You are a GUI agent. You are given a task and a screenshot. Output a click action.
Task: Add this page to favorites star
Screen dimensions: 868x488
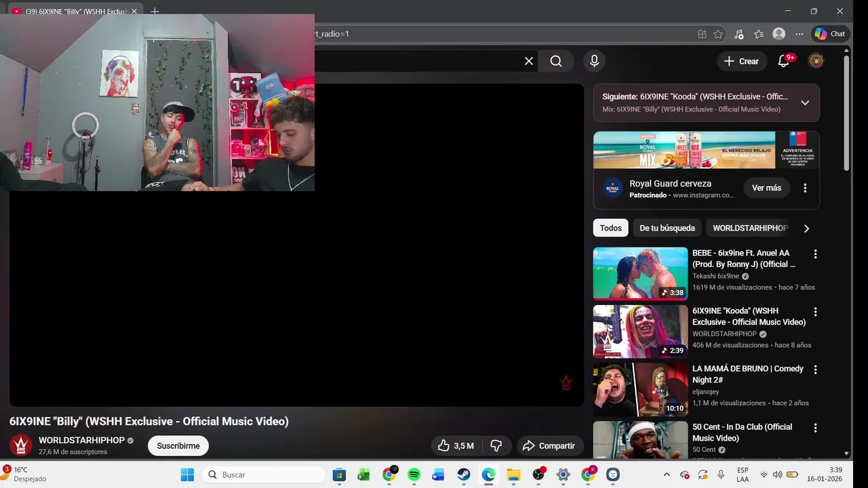tap(718, 34)
